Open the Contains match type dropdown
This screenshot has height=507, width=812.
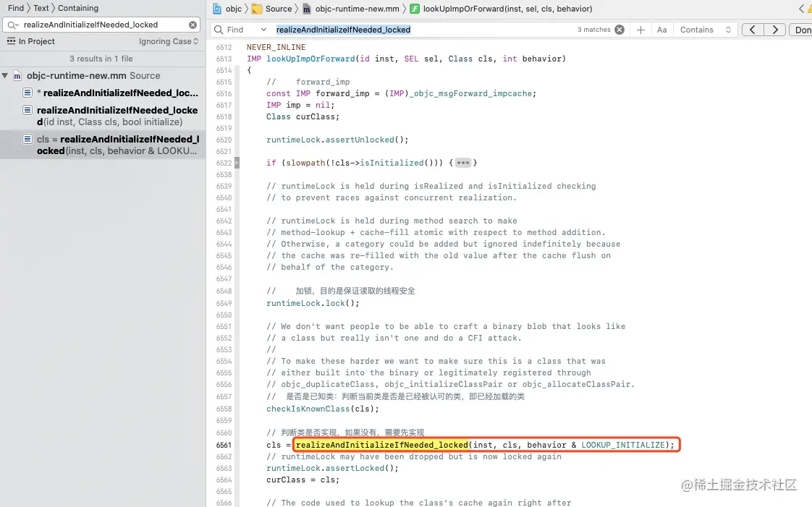pyautogui.click(x=706, y=30)
